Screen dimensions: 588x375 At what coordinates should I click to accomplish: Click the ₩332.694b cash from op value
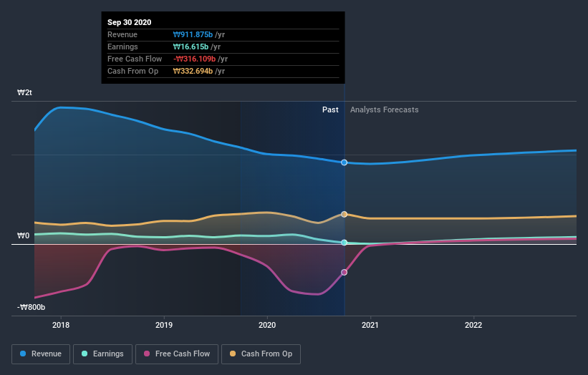click(193, 71)
